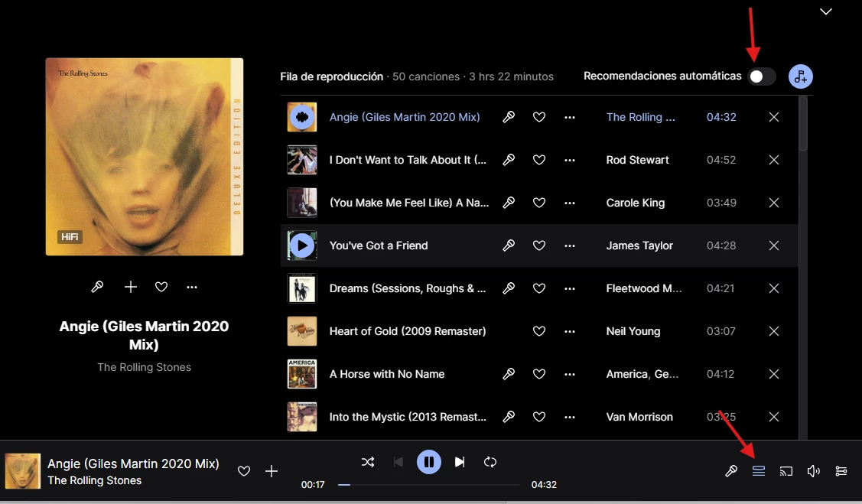
Task: Go to the previous track
Action: [398, 462]
